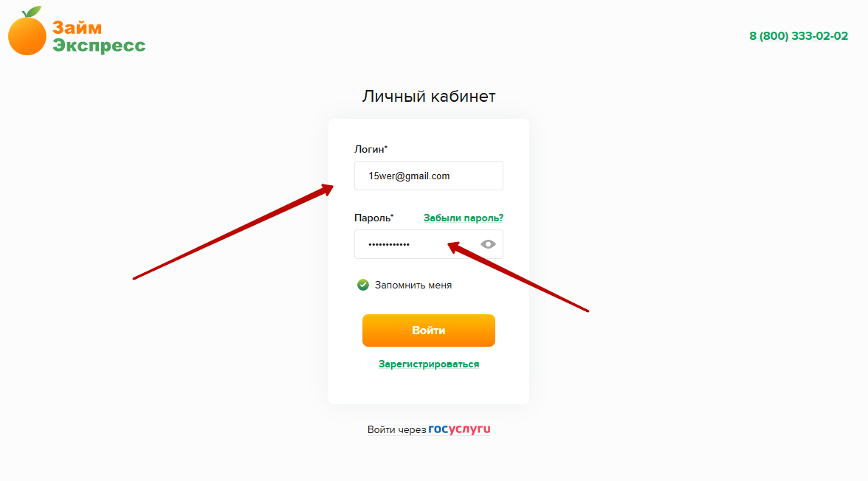Click the Логин field label
Screen dimensions: 868x481
pos(371,149)
